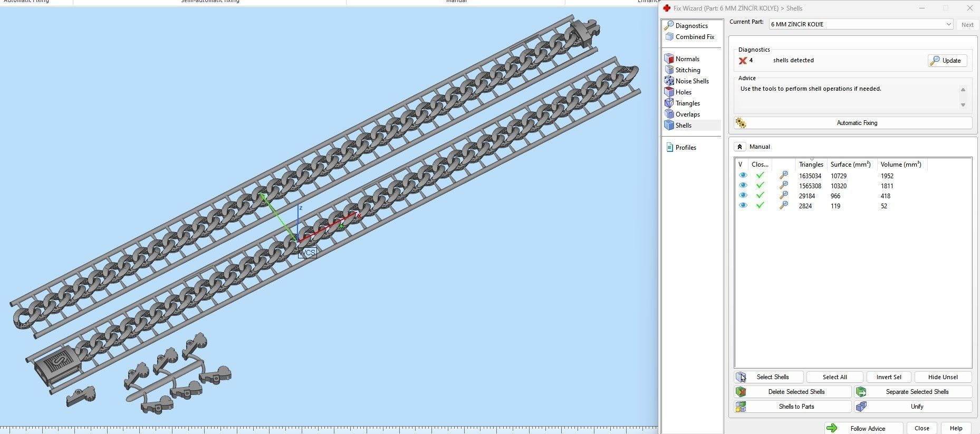
Task: Select the Overlaps fix icon
Action: coord(669,114)
